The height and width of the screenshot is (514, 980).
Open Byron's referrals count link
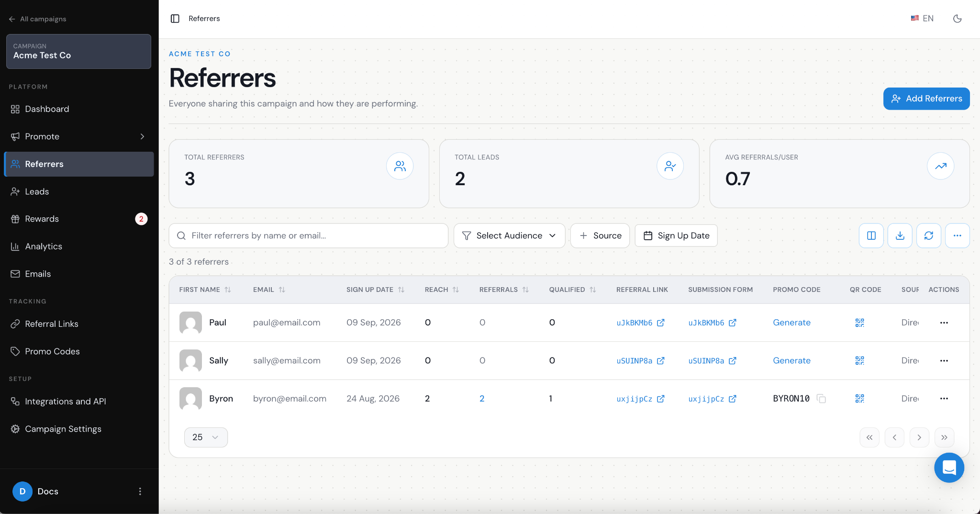tap(482, 399)
